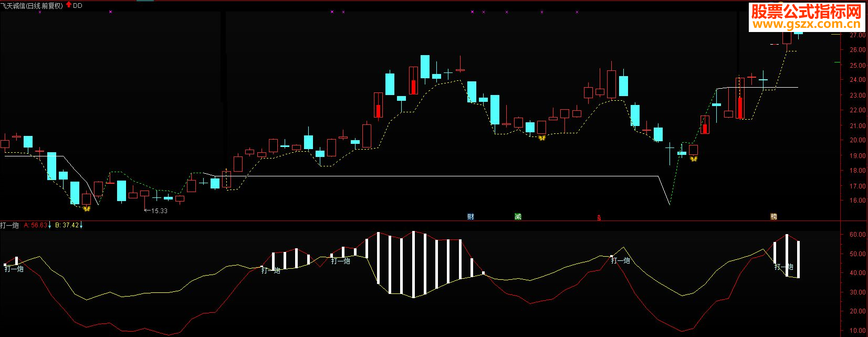This screenshot has height=337, width=868.
Task: Click the rightmost butterfly signal marker
Action: click(694, 159)
